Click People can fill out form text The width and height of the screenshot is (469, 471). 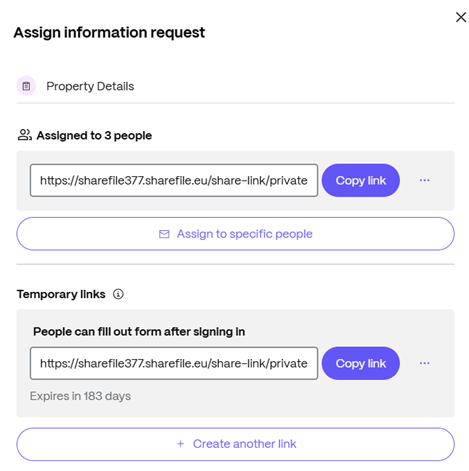[139, 332]
